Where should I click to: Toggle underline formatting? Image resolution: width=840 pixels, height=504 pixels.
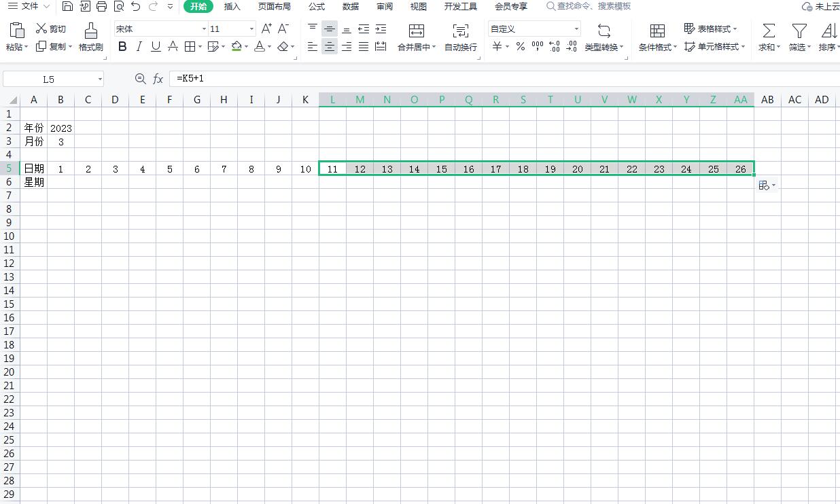156,47
